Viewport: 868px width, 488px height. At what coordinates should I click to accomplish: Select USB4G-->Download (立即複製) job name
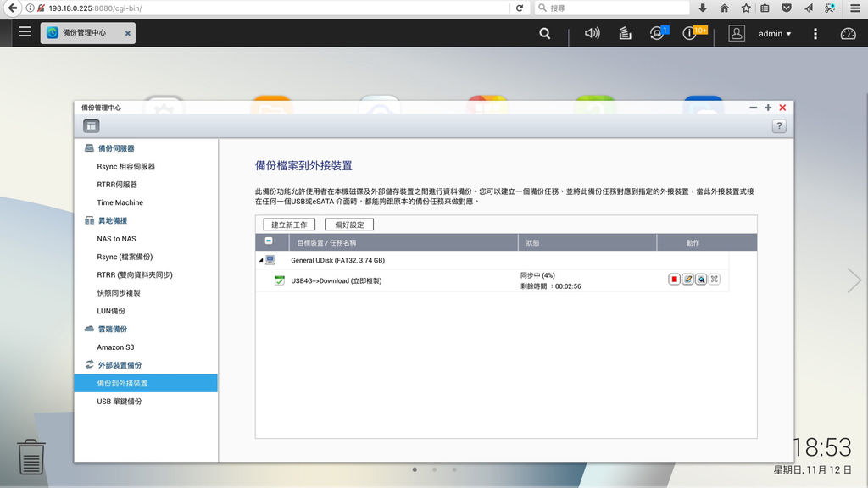336,280
